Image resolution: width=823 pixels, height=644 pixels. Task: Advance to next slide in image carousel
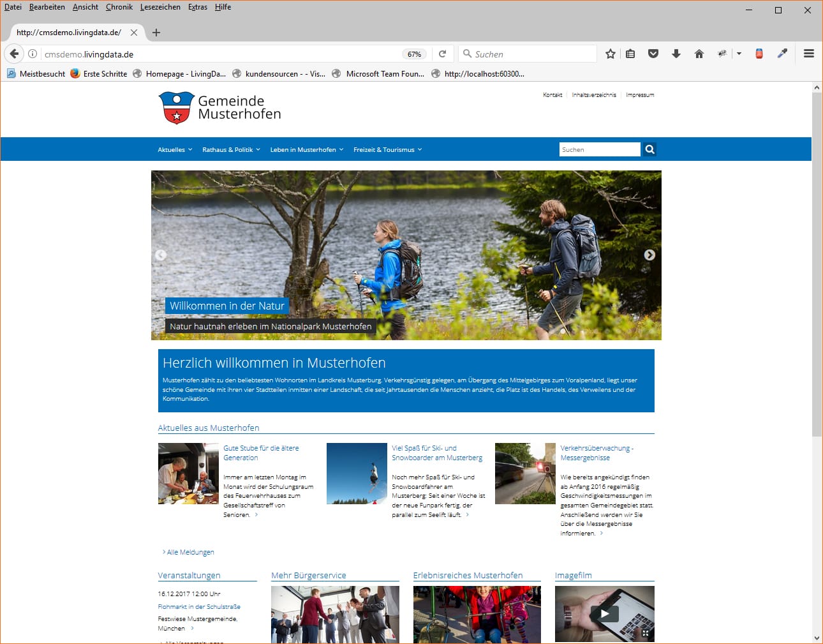[x=649, y=255]
